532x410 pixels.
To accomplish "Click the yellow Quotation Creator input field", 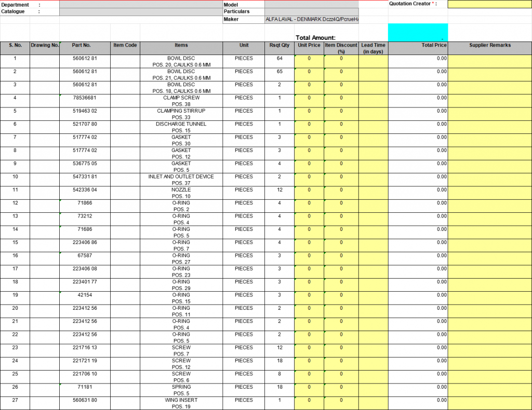I will [489, 4].
